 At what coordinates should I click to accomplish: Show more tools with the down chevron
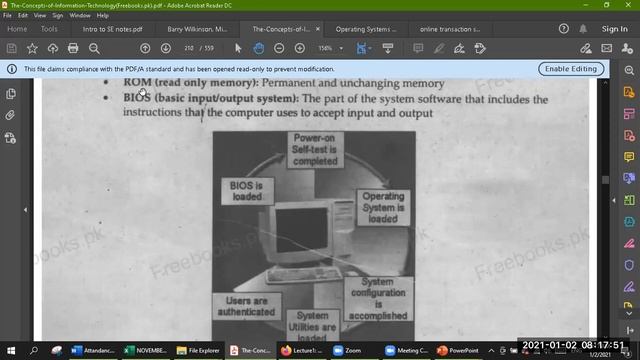[629, 313]
